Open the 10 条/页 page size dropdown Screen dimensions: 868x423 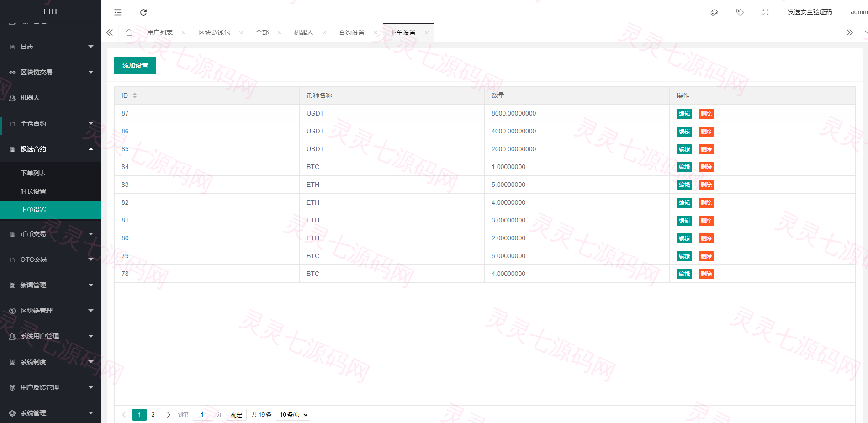point(293,415)
